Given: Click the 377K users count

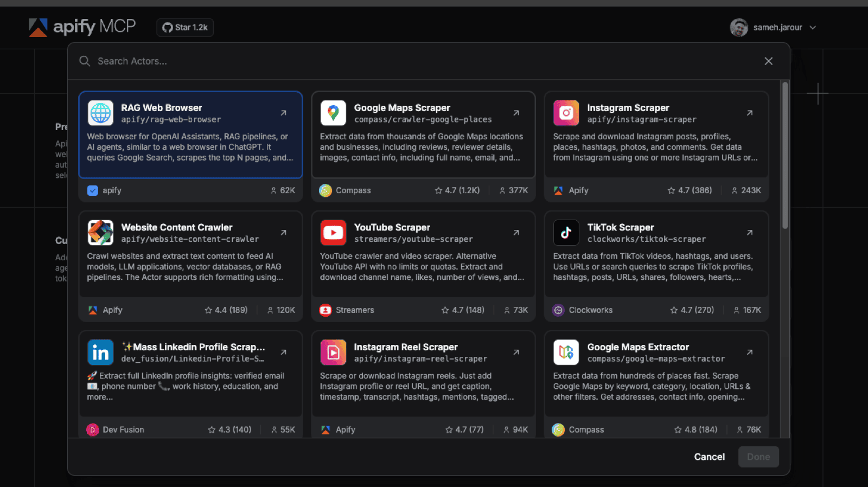Looking at the screenshot, I should [x=514, y=190].
